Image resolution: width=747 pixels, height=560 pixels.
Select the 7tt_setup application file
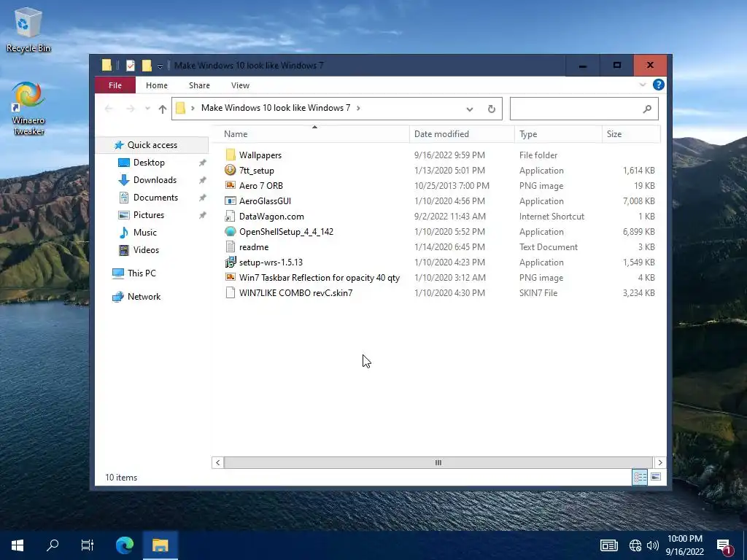pyautogui.click(x=256, y=171)
